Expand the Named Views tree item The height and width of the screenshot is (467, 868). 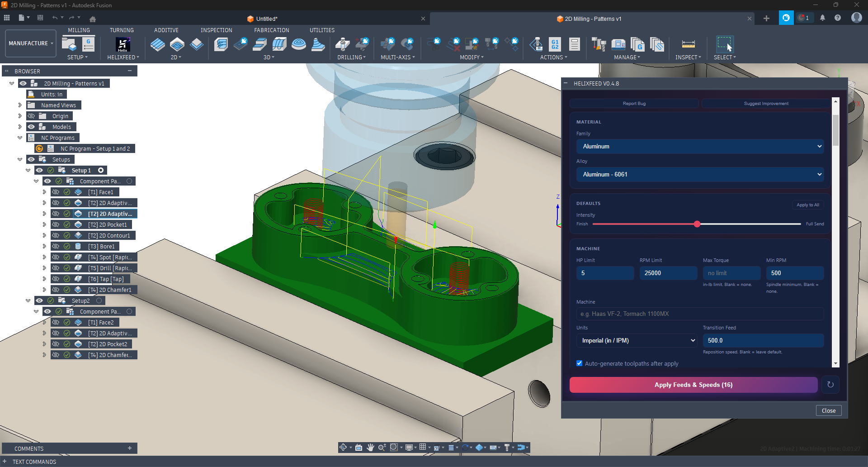[x=19, y=105]
